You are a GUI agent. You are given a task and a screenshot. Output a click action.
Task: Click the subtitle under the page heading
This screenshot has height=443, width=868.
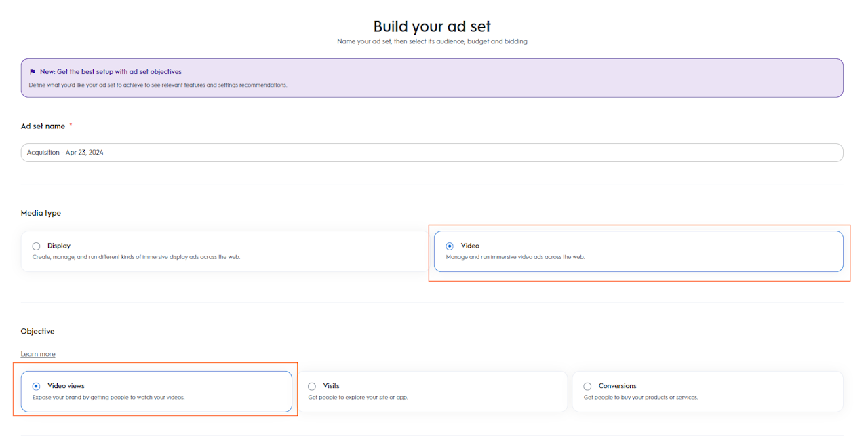coord(432,41)
